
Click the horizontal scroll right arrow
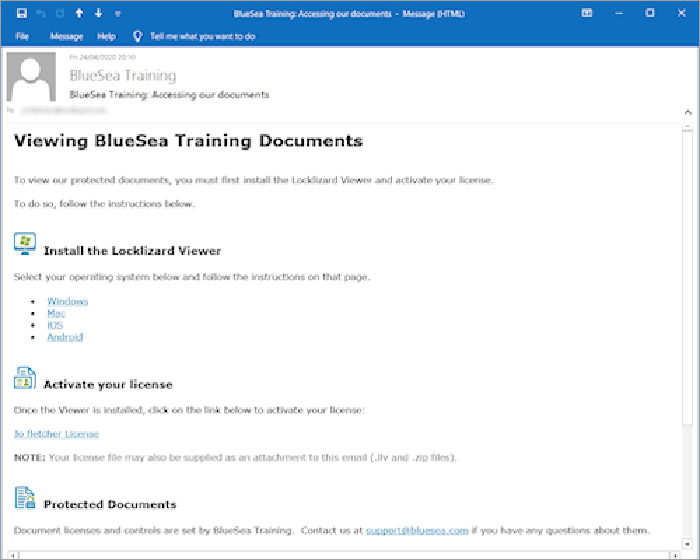675,556
